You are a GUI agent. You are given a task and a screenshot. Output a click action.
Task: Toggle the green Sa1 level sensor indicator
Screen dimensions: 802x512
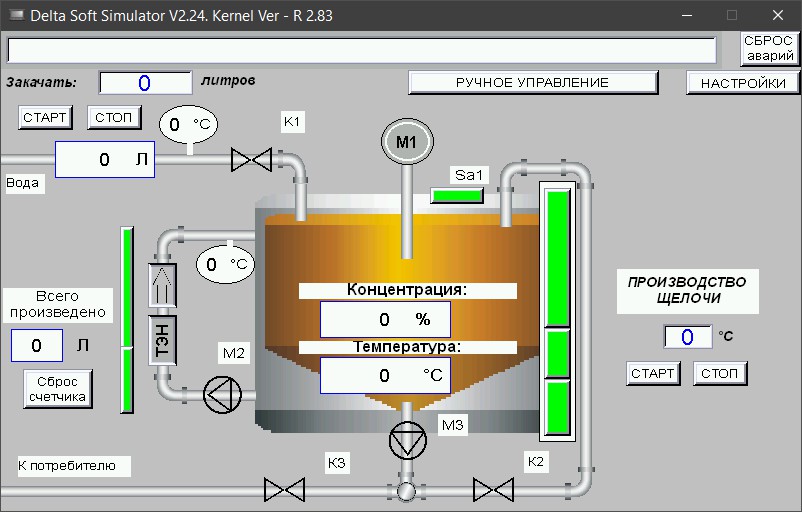pyautogui.click(x=457, y=195)
